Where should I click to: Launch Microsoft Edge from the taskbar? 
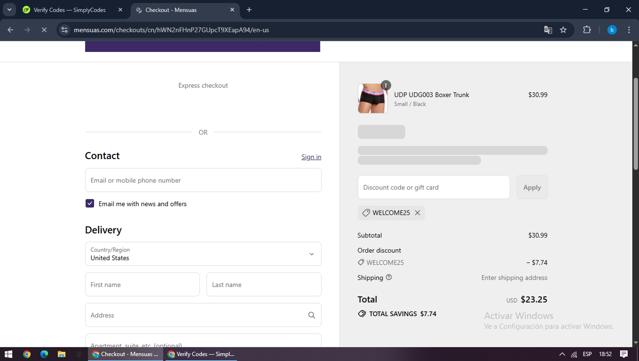pyautogui.click(x=44, y=354)
